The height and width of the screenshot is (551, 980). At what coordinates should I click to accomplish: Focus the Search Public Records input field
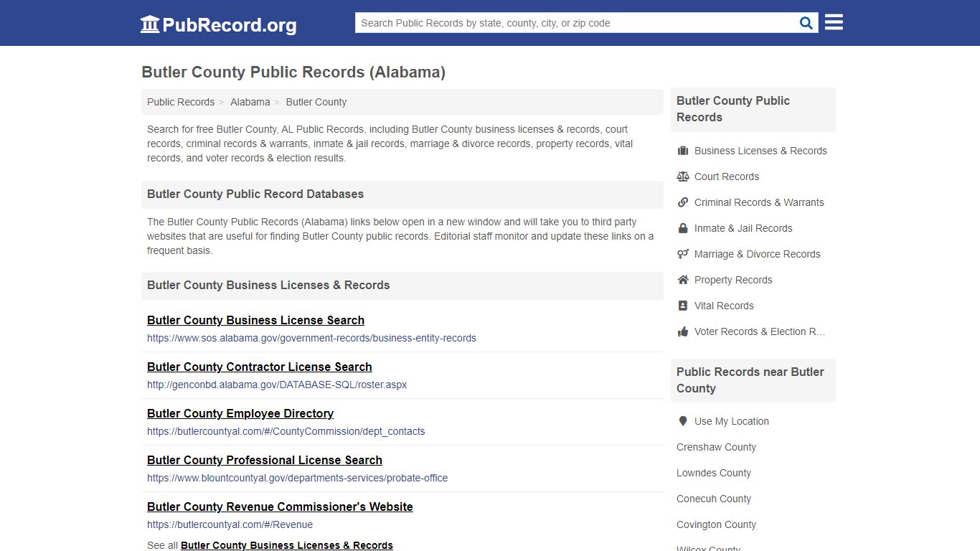575,23
